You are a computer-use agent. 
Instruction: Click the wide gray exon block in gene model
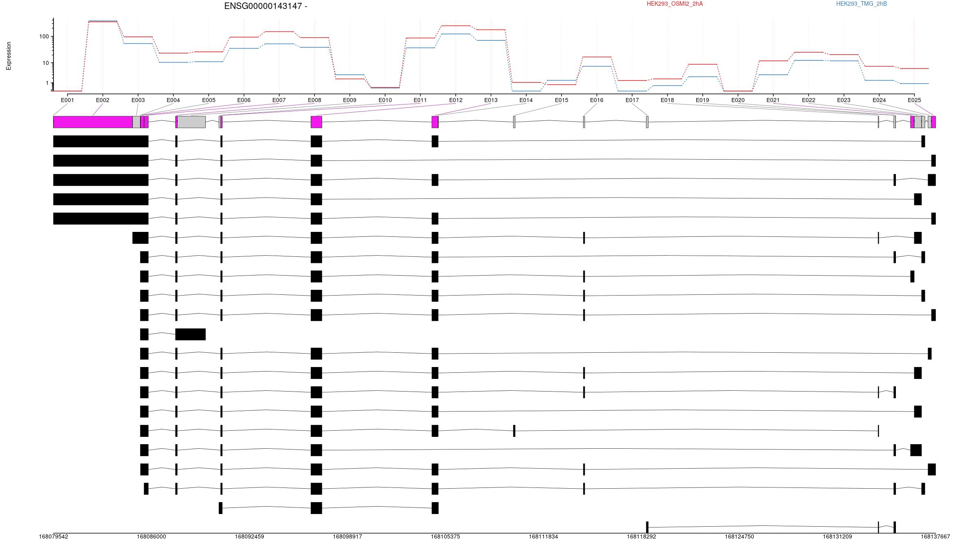click(x=191, y=122)
